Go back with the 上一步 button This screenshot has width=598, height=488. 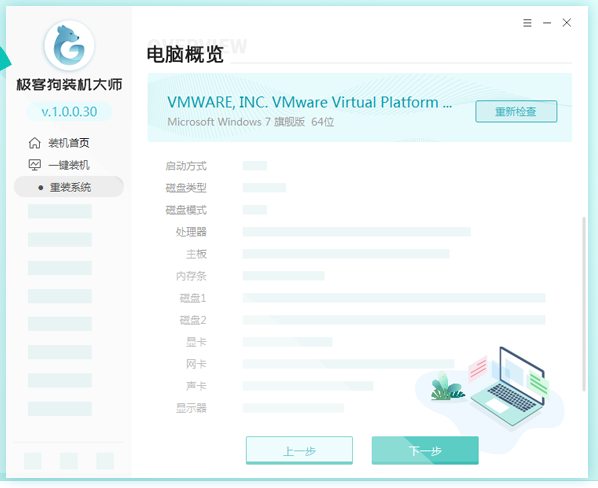299,451
